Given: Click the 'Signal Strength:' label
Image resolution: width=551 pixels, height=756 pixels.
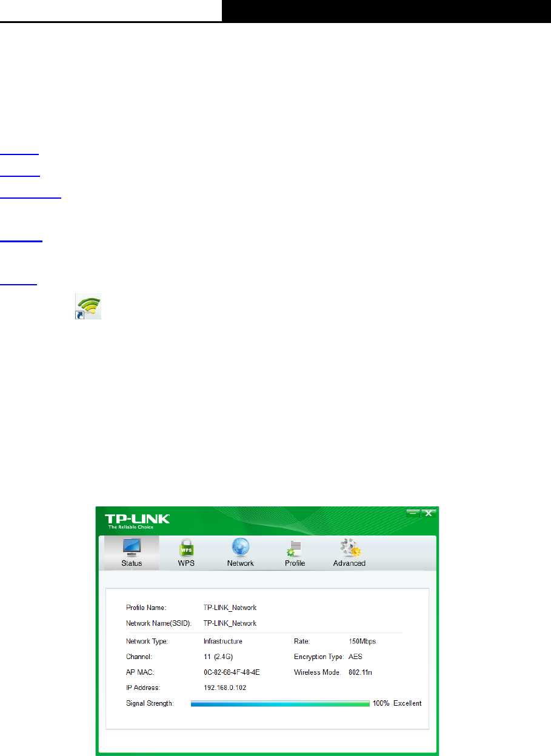Looking at the screenshot, I should pyautogui.click(x=150, y=703).
